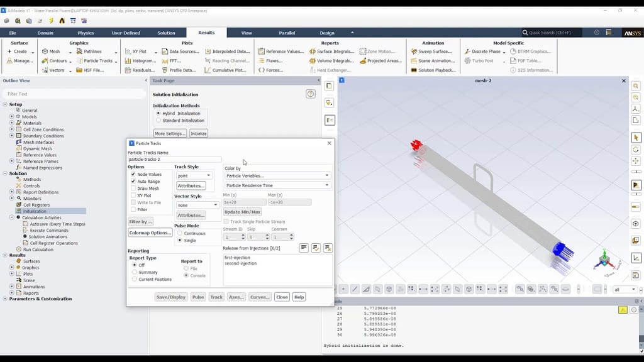Open the Parallel ribbon menu
This screenshot has height=362, width=644.
287,33
